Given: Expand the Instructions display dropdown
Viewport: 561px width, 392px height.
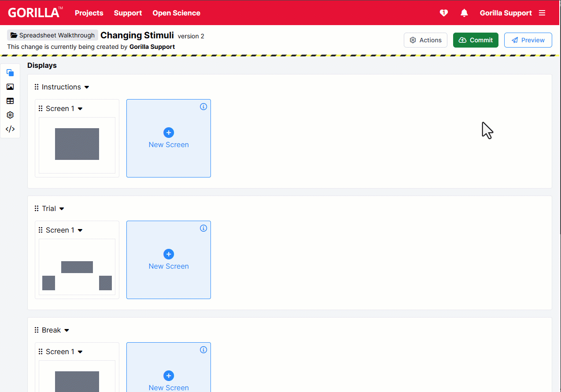Looking at the screenshot, I should tap(87, 87).
